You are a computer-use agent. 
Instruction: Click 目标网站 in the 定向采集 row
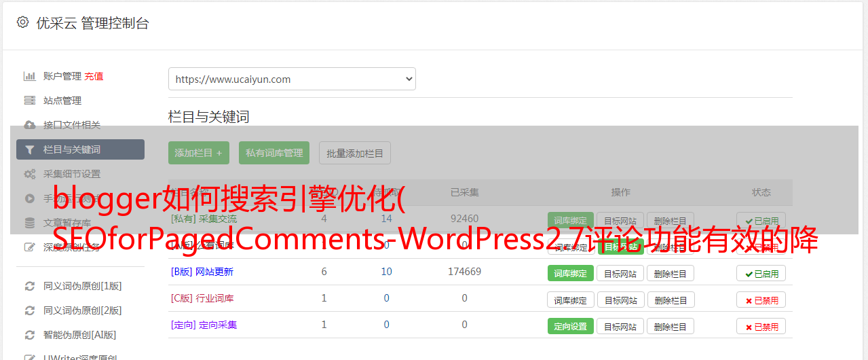tap(620, 326)
